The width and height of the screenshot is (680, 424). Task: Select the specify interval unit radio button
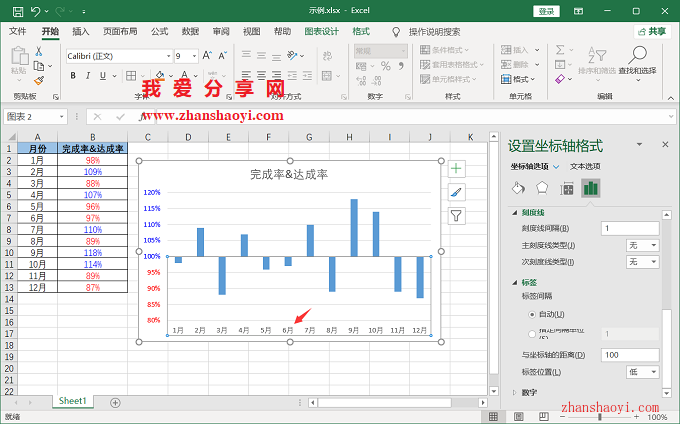(x=532, y=334)
